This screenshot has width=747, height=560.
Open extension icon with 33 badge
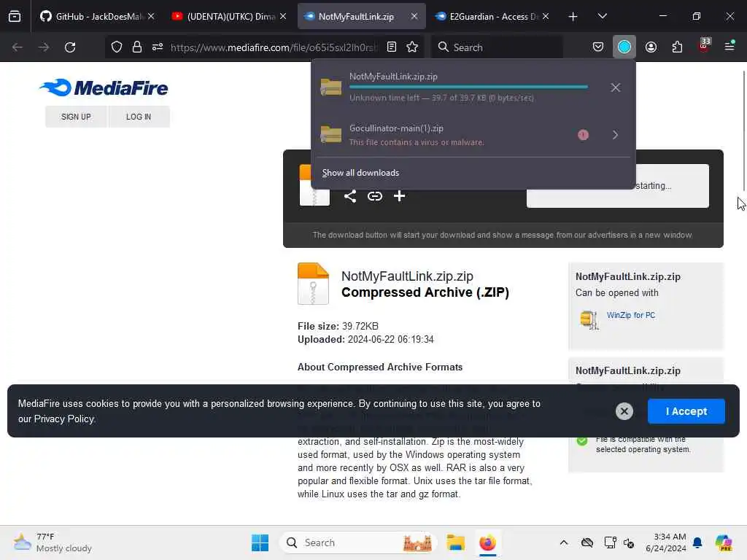[704, 46]
